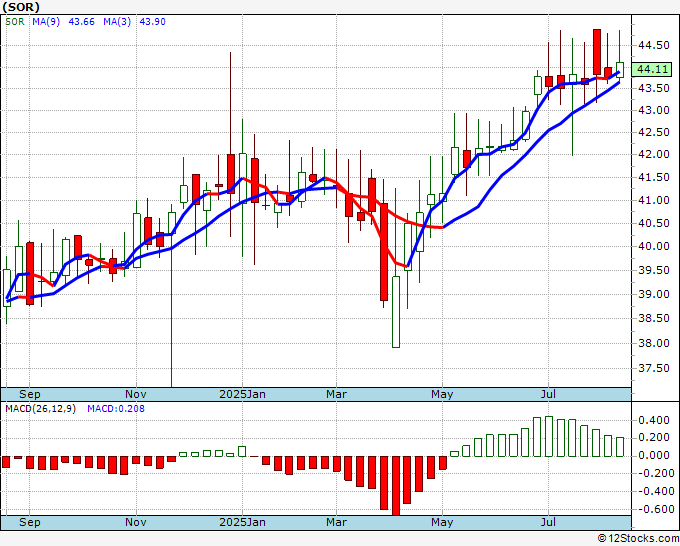680x546 pixels.
Task: Click the MA(9) value 43.66
Action: (82, 22)
